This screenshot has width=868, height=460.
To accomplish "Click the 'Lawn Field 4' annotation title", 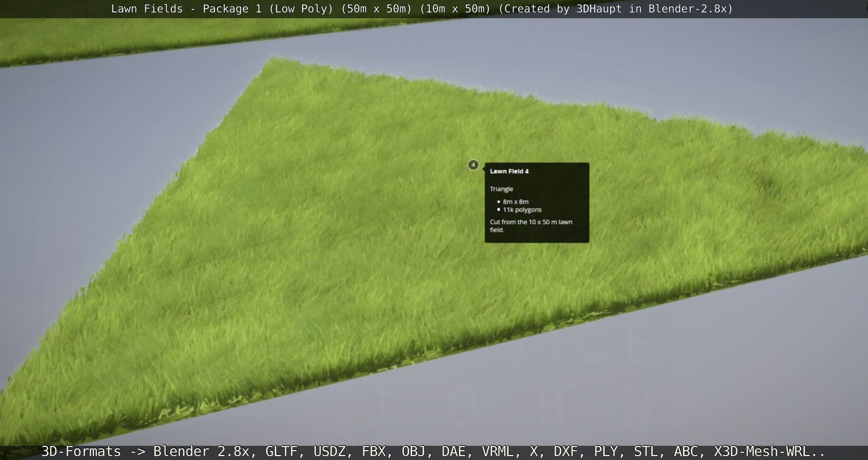I will pyautogui.click(x=509, y=171).
